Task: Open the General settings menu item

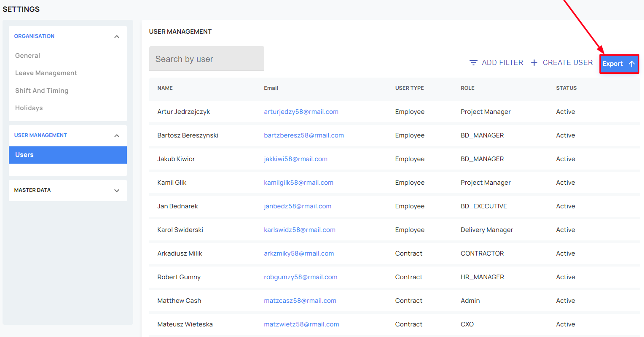Action: point(27,56)
